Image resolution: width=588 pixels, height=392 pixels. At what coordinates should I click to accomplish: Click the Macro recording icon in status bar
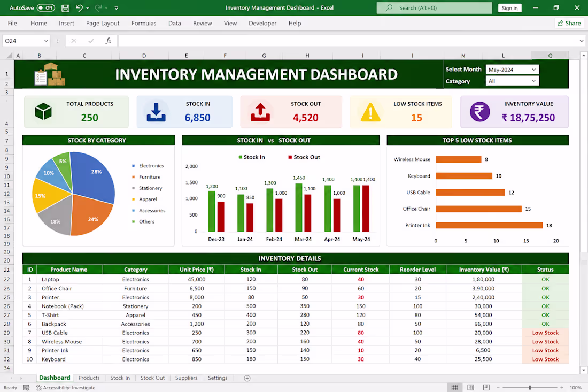pos(26,388)
